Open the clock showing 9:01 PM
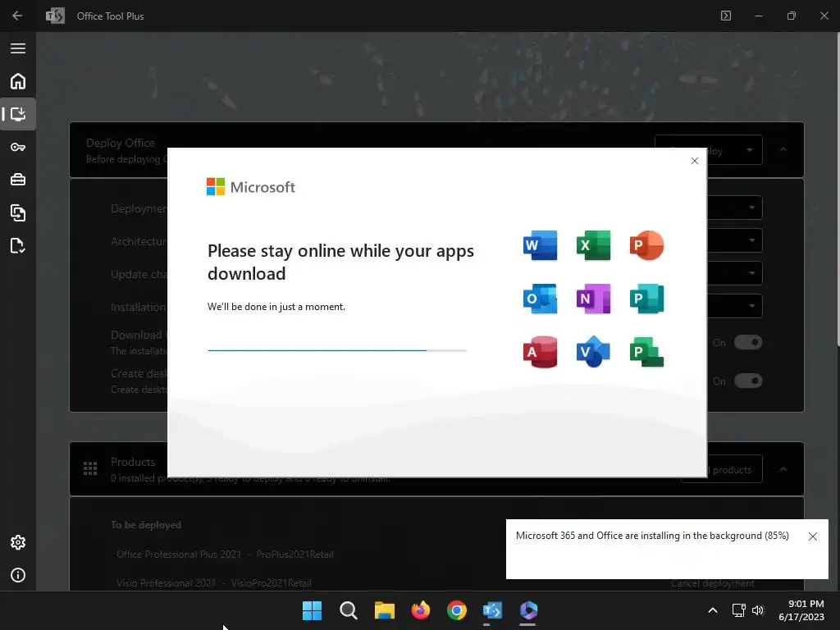This screenshot has width=840, height=630. [x=801, y=610]
